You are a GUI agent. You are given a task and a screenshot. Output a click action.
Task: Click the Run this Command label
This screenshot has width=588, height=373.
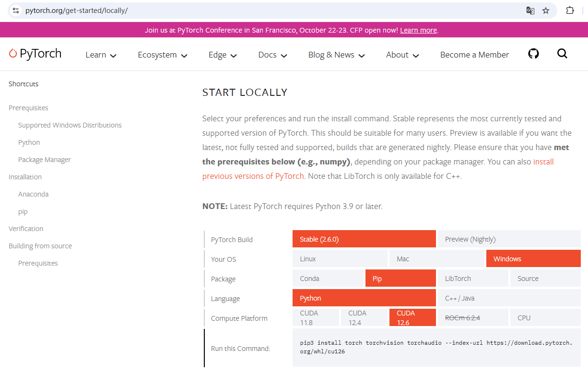241,349
